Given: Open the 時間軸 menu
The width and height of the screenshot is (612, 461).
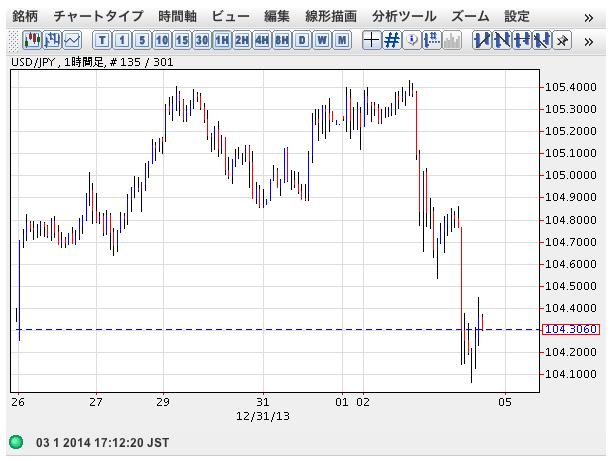Looking at the screenshot, I should (178, 16).
